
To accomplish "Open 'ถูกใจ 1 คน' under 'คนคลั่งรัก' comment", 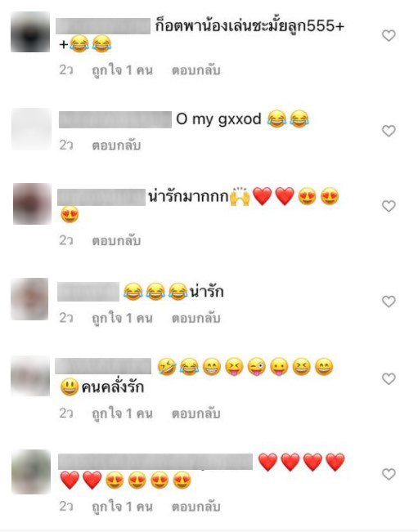I will click(x=122, y=414).
